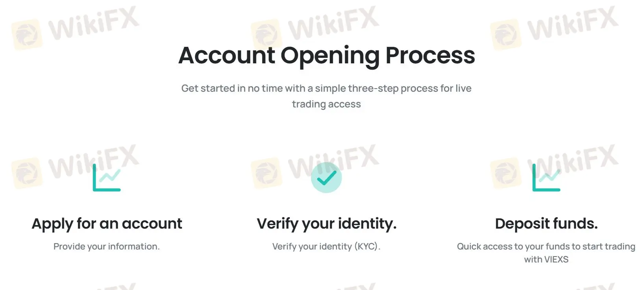
Task: Click the eagle logo left of the Apply chart icon
Action: [27, 173]
